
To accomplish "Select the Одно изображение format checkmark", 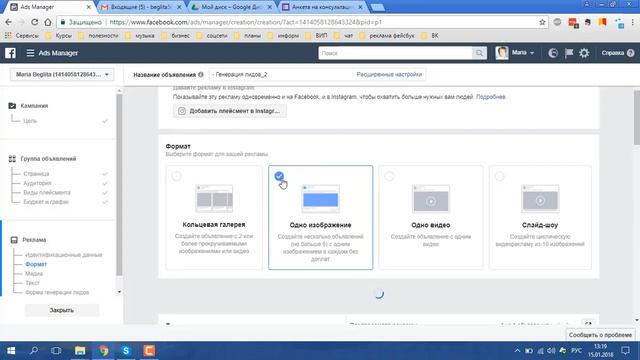I will coord(279,176).
